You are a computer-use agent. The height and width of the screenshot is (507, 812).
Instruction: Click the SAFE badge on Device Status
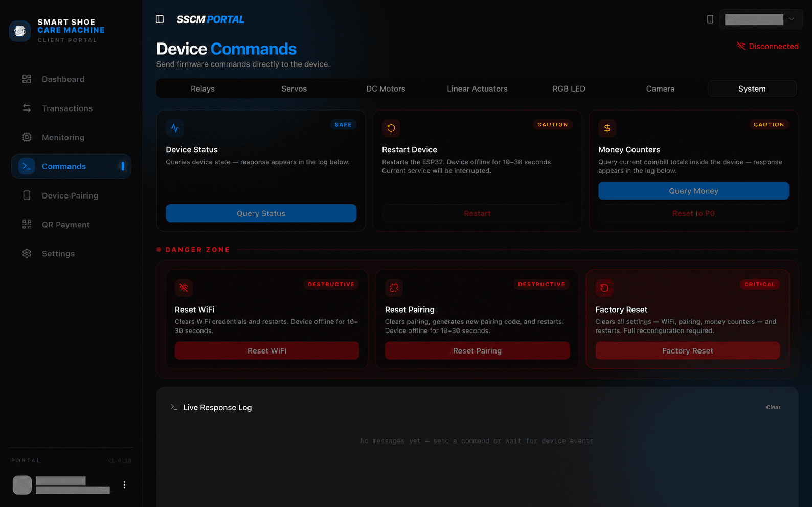[343, 125]
